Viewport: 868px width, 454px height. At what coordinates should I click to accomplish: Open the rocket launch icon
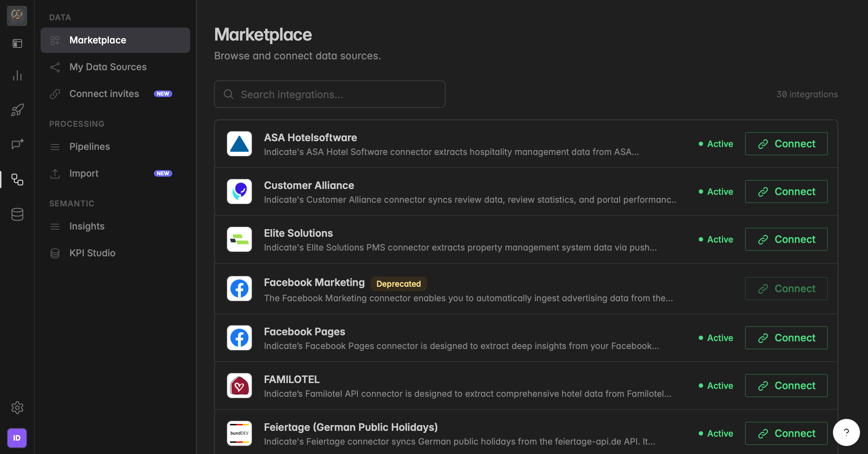coord(17,110)
